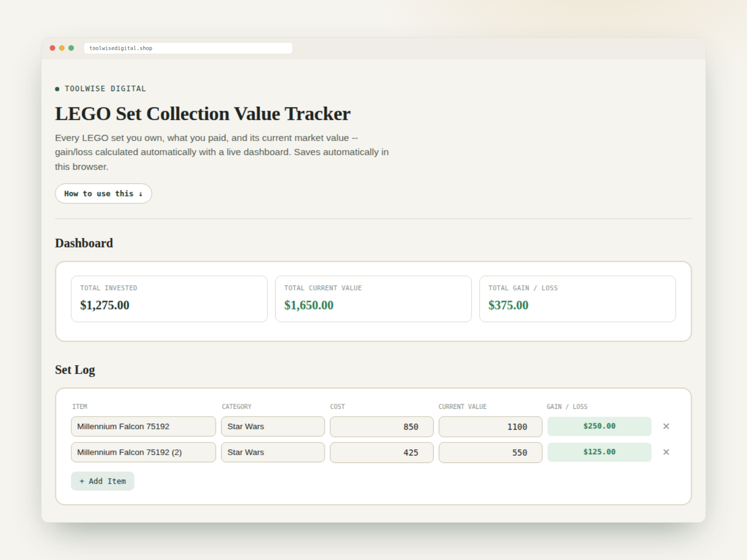Click the COST column header
Viewport: 747px width, 560px height.
(x=337, y=407)
